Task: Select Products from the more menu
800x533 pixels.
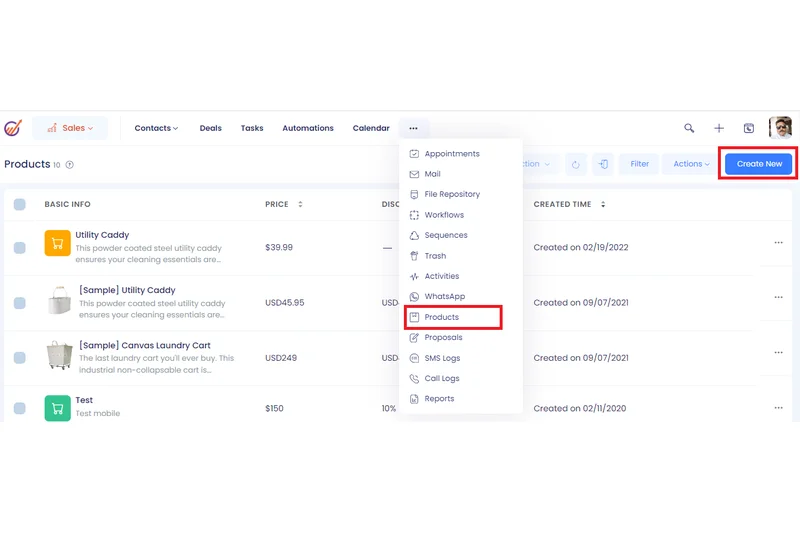Action: pos(442,317)
